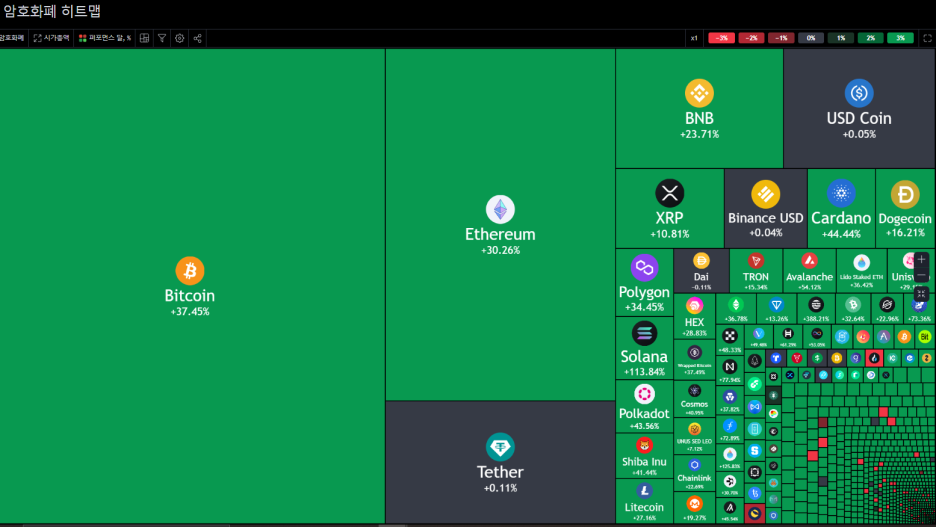Click the Ethereum logo icon

(500, 209)
